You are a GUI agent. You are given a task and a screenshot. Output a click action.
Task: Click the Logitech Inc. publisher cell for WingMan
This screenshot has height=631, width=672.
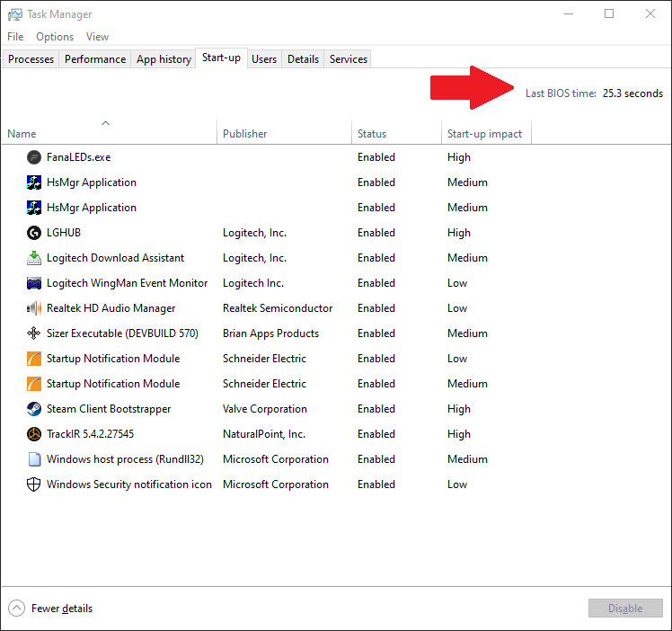pyautogui.click(x=253, y=283)
